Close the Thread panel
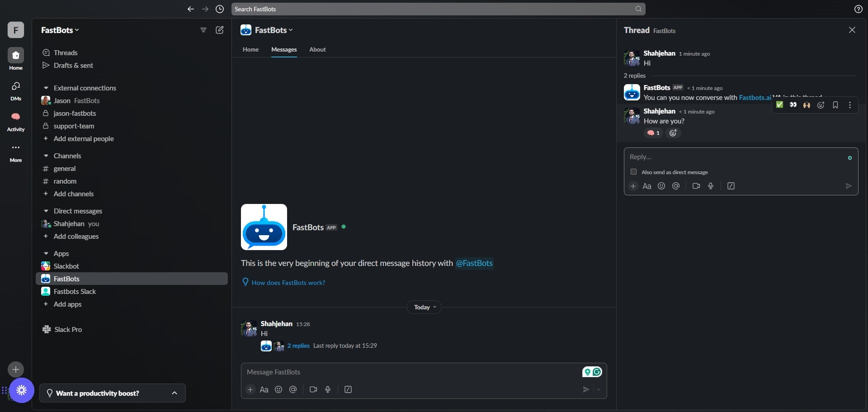This screenshot has width=868, height=412. pyautogui.click(x=852, y=30)
